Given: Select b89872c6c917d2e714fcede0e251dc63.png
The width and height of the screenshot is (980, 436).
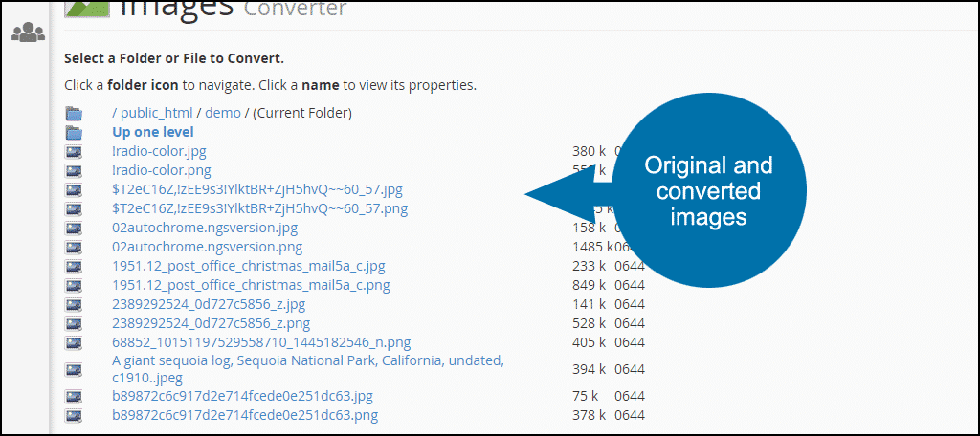Looking at the screenshot, I should point(245,415).
